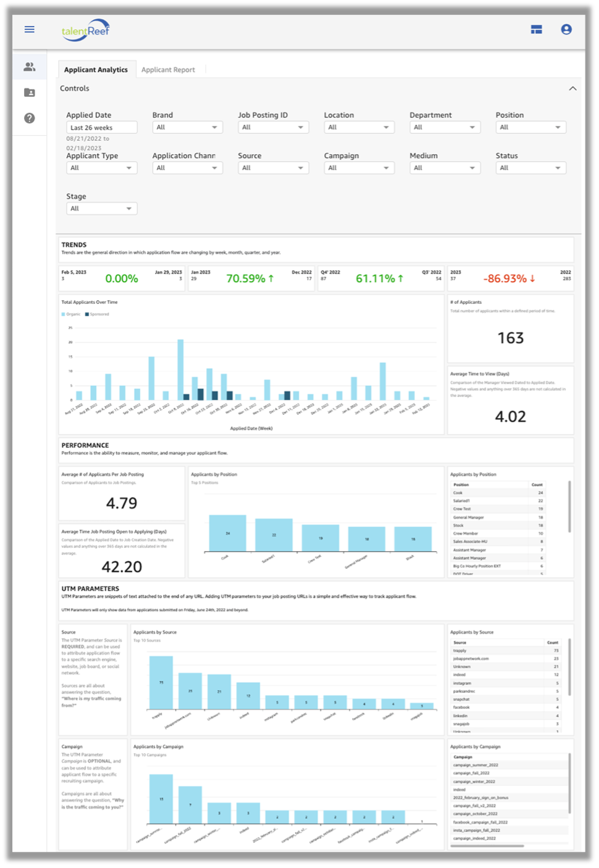Select the people icon in the left sidebar
599x868 pixels.
28,66
